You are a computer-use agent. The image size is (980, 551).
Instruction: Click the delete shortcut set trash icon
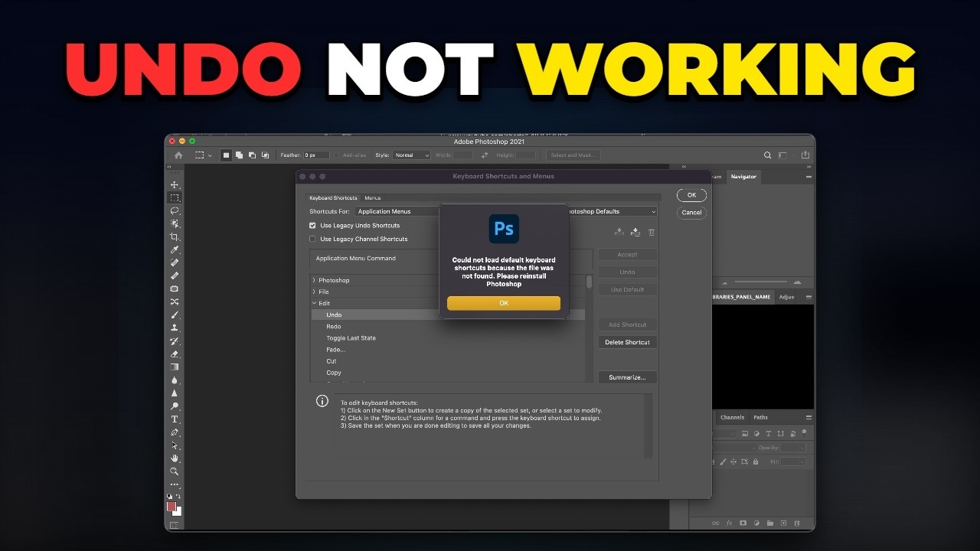click(652, 233)
